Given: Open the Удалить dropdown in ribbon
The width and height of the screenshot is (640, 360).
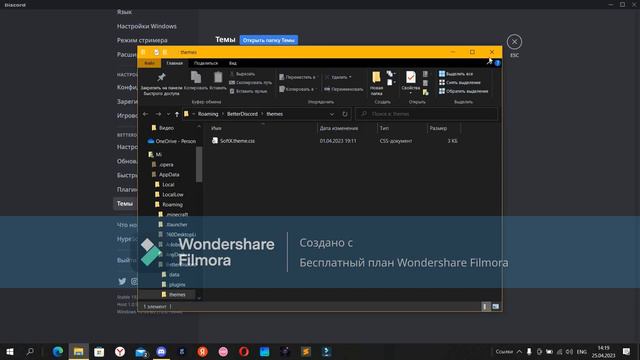Looking at the screenshot, I should 338,77.
